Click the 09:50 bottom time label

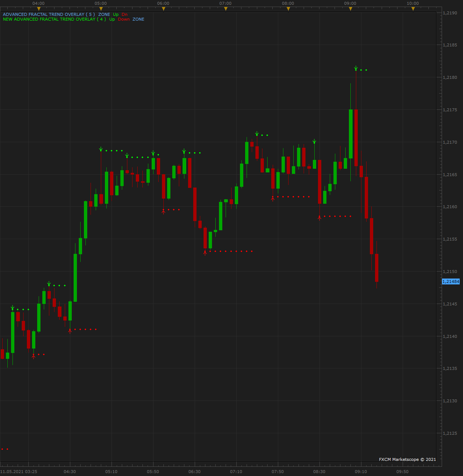(403, 472)
